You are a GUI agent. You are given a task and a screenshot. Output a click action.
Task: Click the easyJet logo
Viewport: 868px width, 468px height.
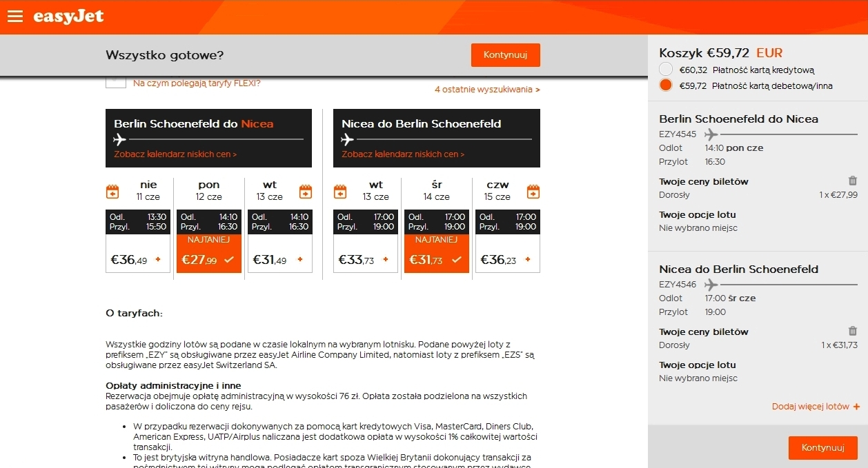pyautogui.click(x=68, y=17)
